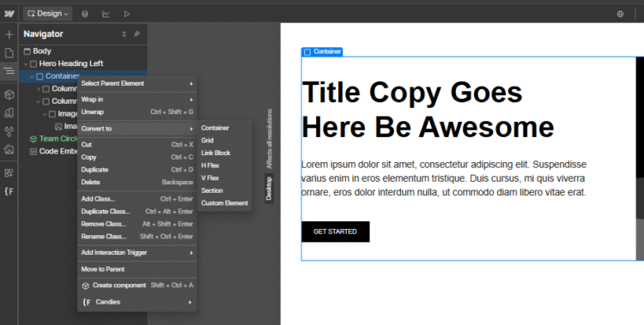This screenshot has height=325, width=644.
Task: Select the Lorem ipsum paragraph on canvas
Action: 444,178
